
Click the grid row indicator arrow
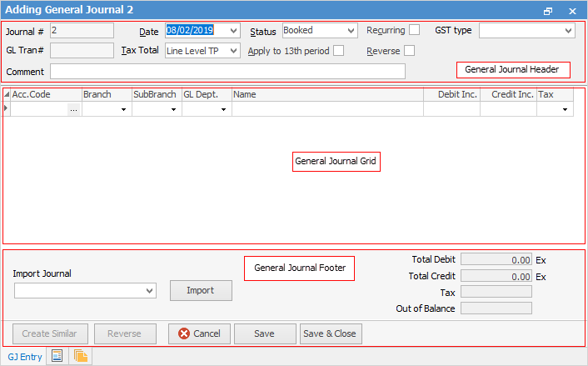pyautogui.click(x=7, y=109)
